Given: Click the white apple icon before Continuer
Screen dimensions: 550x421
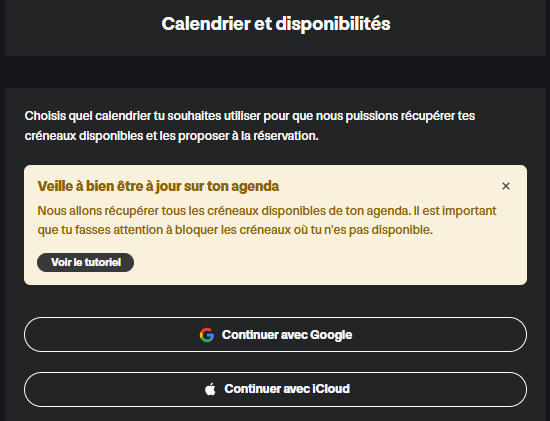Looking at the screenshot, I should pos(210,389).
